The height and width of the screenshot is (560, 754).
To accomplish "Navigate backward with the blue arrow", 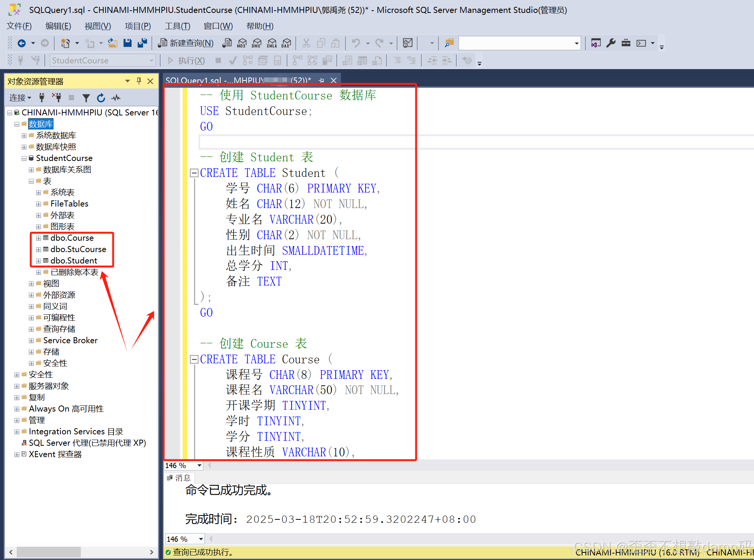I will [22, 43].
